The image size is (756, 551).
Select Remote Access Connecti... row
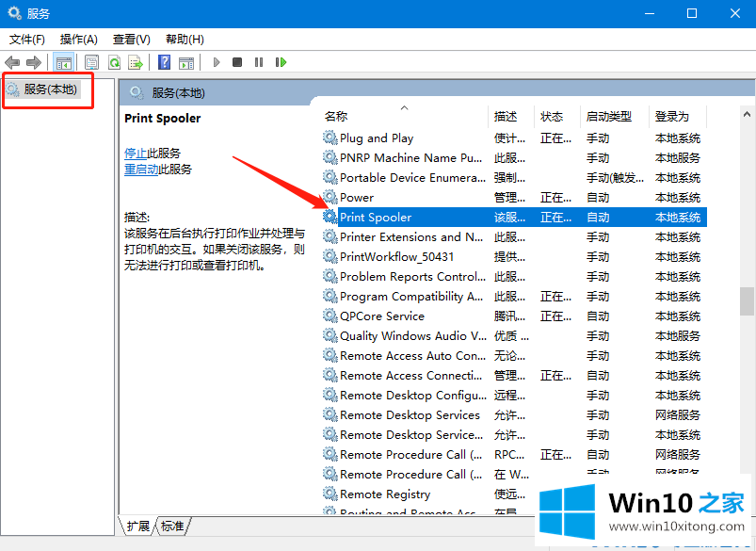[x=514, y=376]
